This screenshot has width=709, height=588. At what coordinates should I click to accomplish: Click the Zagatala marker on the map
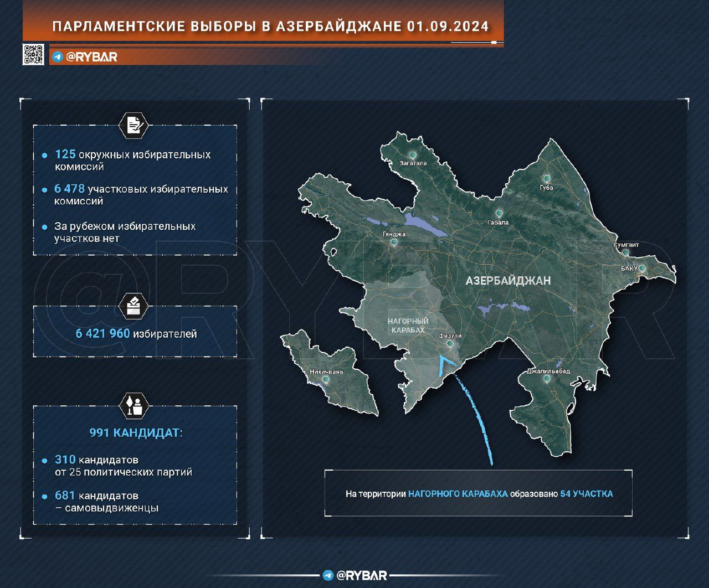pyautogui.click(x=413, y=155)
